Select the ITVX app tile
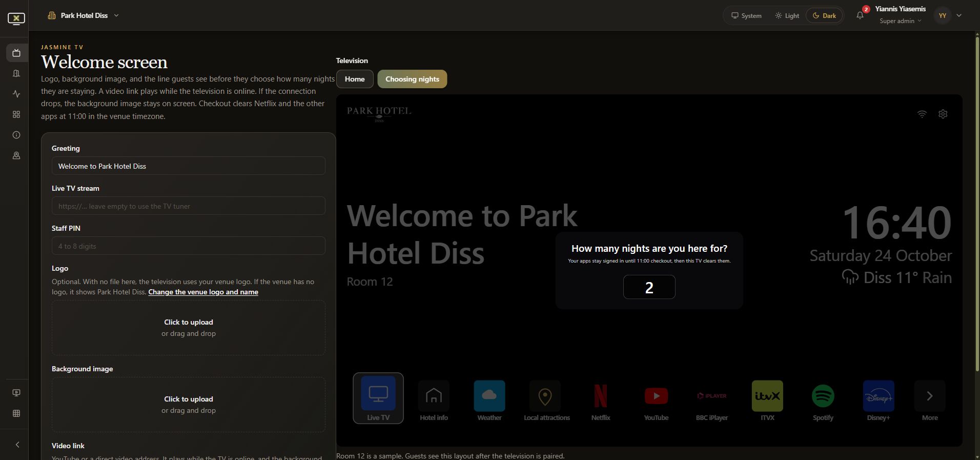Screen dimensions: 980x460 click(767, 401)
